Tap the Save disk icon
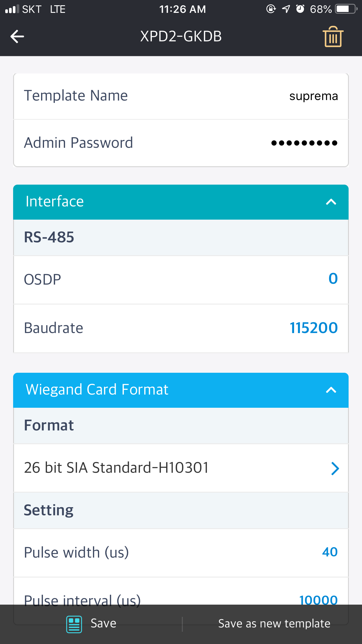This screenshot has height=644, width=362. pos(74,624)
